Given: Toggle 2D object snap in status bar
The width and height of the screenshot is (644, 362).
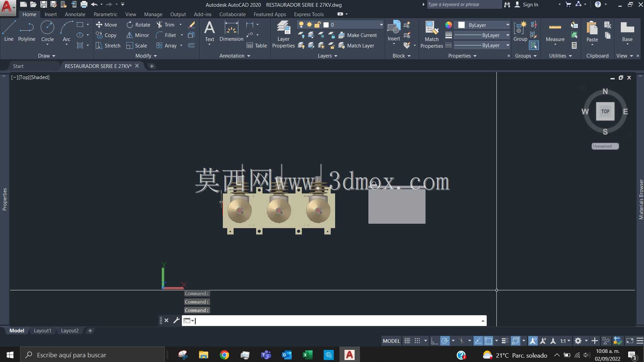Looking at the screenshot, I should click(x=488, y=341).
